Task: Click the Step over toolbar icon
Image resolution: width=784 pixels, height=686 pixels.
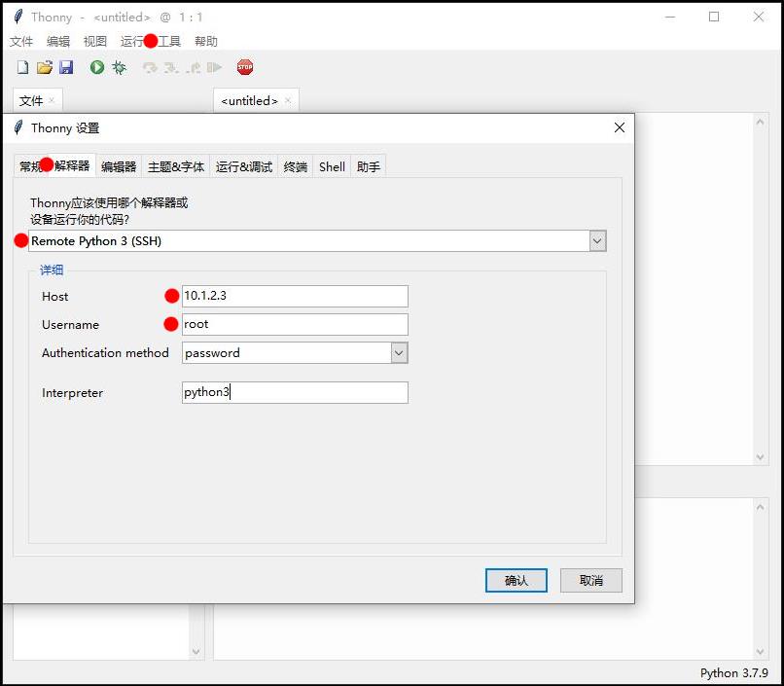Action: tap(150, 67)
